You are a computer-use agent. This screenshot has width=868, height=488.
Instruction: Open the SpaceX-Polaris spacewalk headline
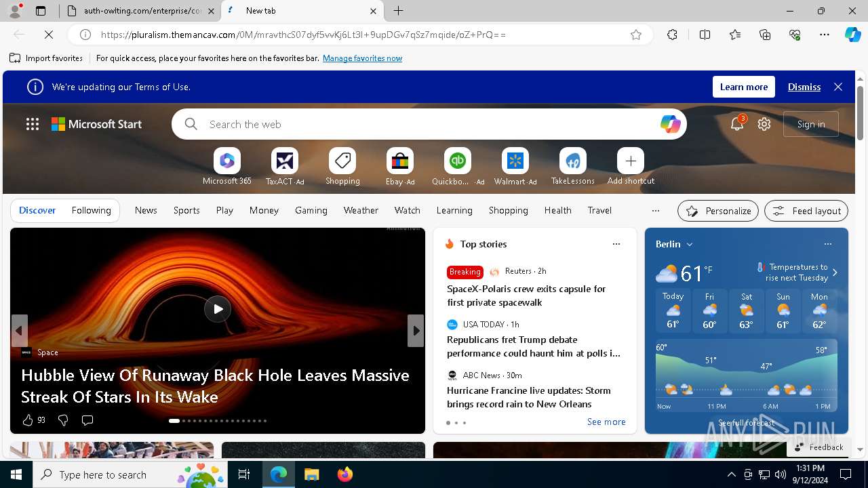[526, 296]
